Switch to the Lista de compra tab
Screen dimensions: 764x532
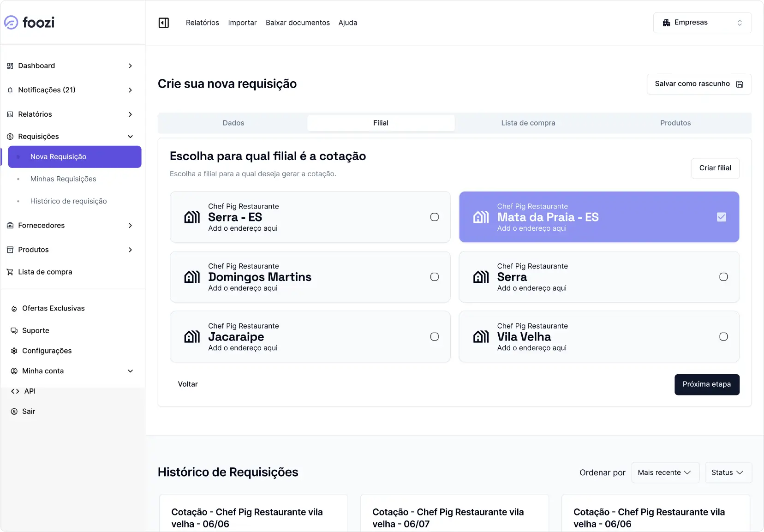pyautogui.click(x=528, y=123)
